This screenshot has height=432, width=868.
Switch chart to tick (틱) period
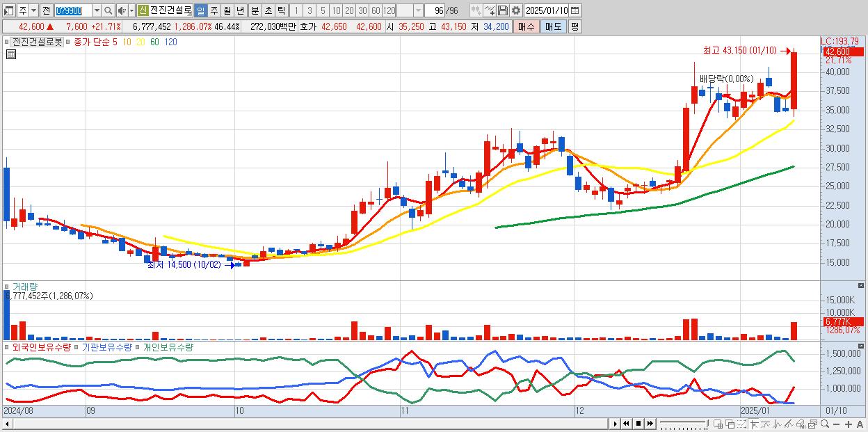281,10
